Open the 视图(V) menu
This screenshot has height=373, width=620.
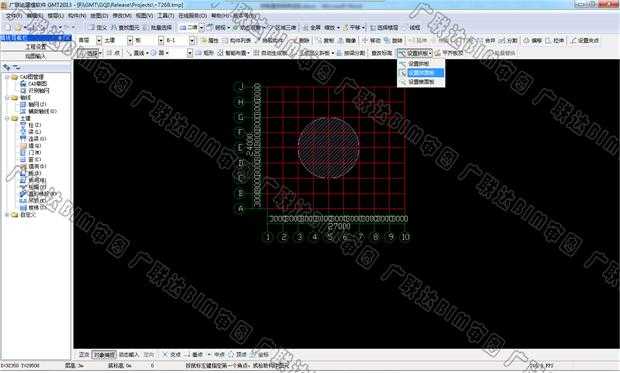(144, 16)
